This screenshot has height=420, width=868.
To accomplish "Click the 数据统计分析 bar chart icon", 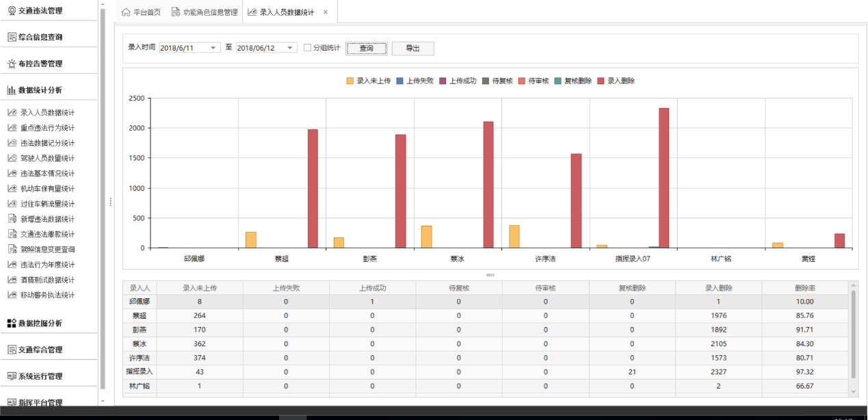I will tap(12, 90).
